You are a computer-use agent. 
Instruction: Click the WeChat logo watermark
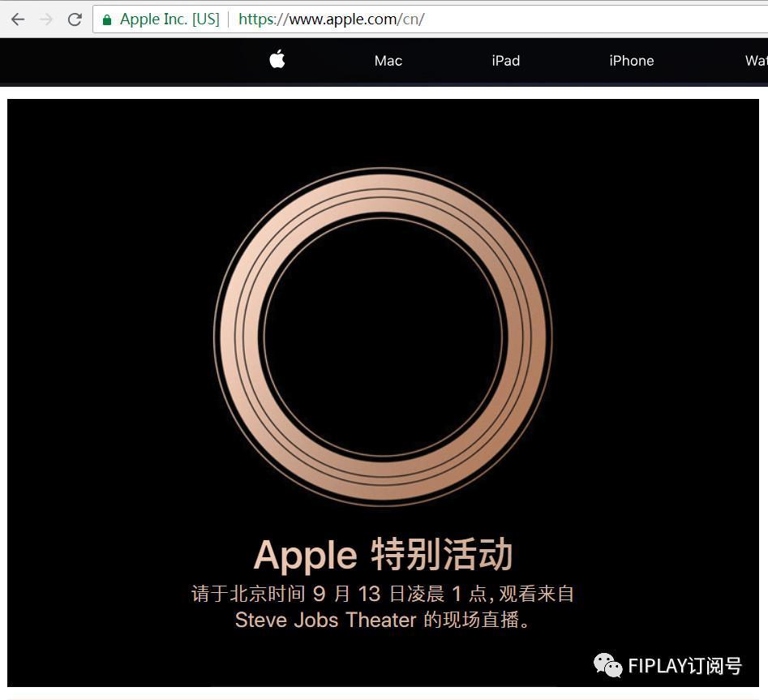click(608, 665)
